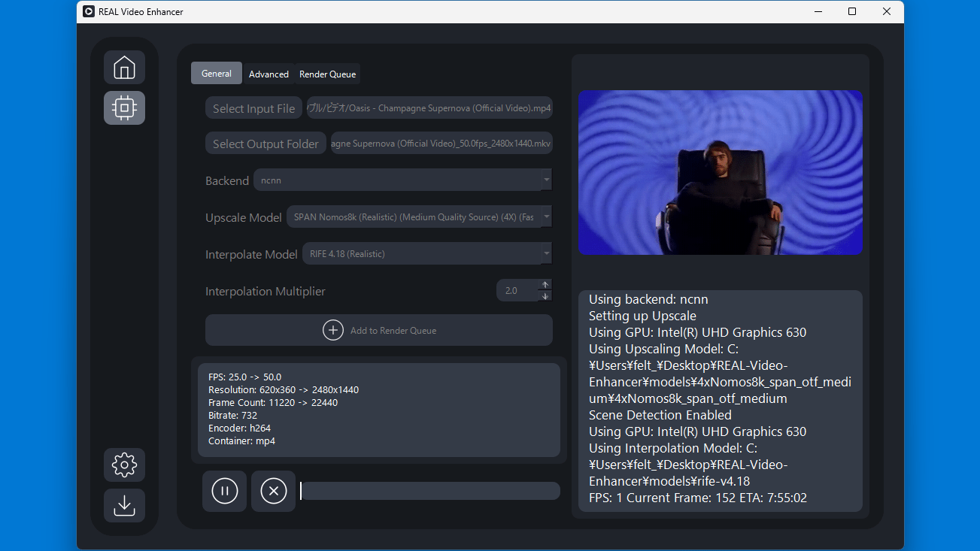This screenshot has height=551, width=980.
Task: Open the Processing chip page in the sidebar
Action: tap(124, 107)
